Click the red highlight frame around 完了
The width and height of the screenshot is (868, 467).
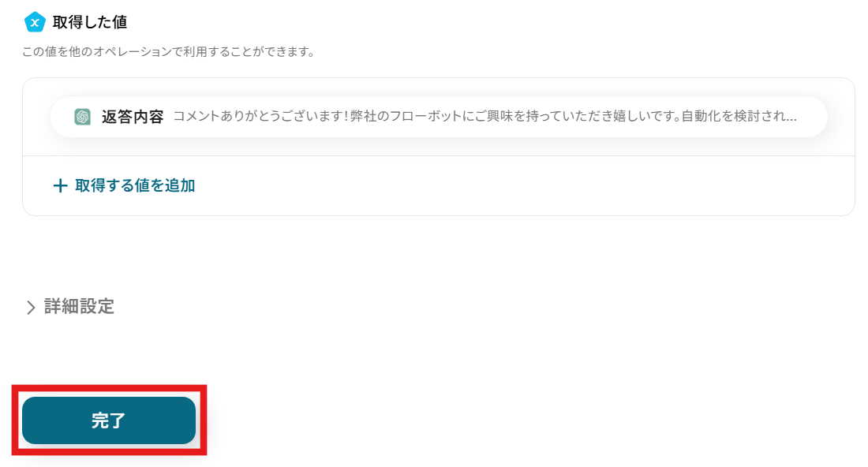(x=109, y=387)
